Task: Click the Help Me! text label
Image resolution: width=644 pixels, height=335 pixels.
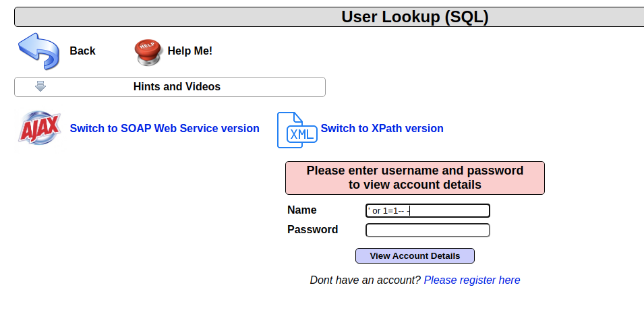Action: (189, 51)
